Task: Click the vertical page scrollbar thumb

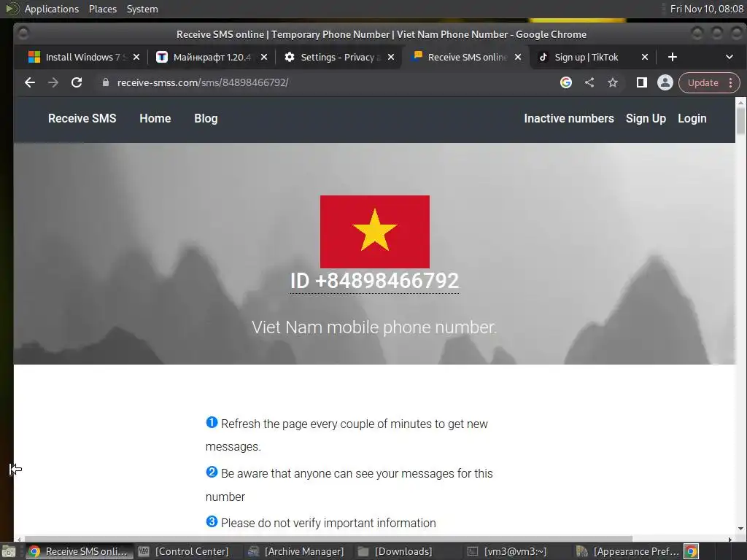Action: (740, 121)
